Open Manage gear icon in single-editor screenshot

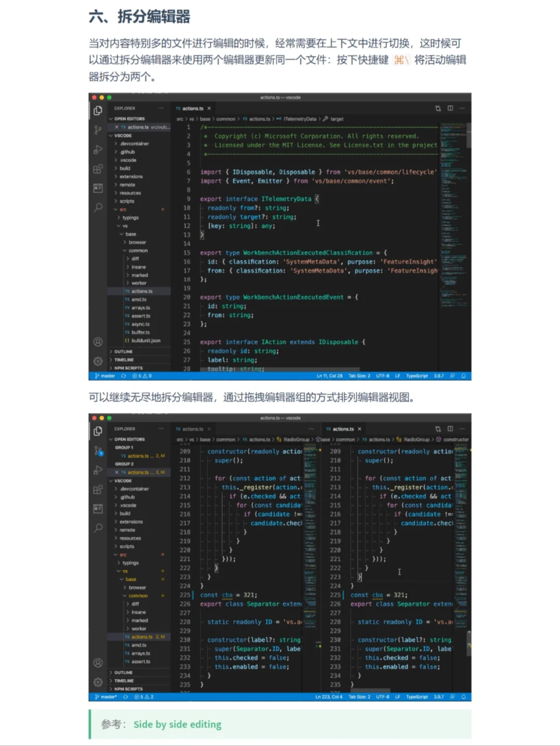[98, 361]
